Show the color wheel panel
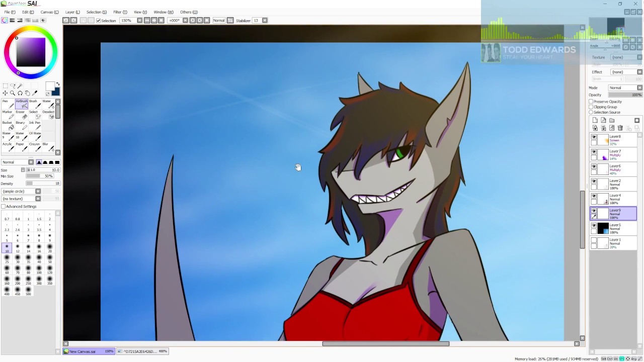 pos(5,20)
